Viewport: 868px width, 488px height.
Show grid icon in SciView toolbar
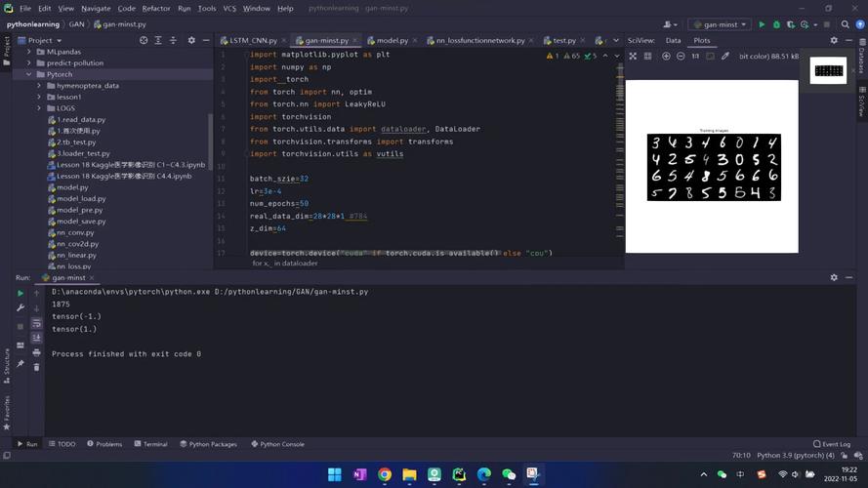click(647, 56)
